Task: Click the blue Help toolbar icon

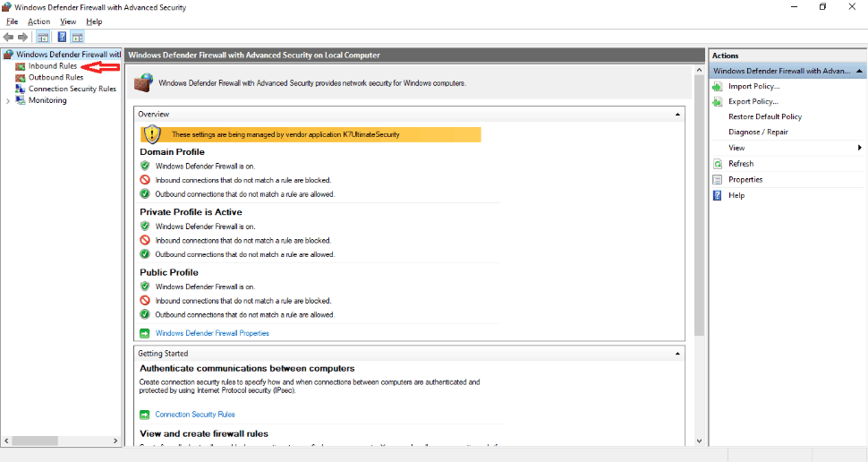Action: pyautogui.click(x=62, y=37)
